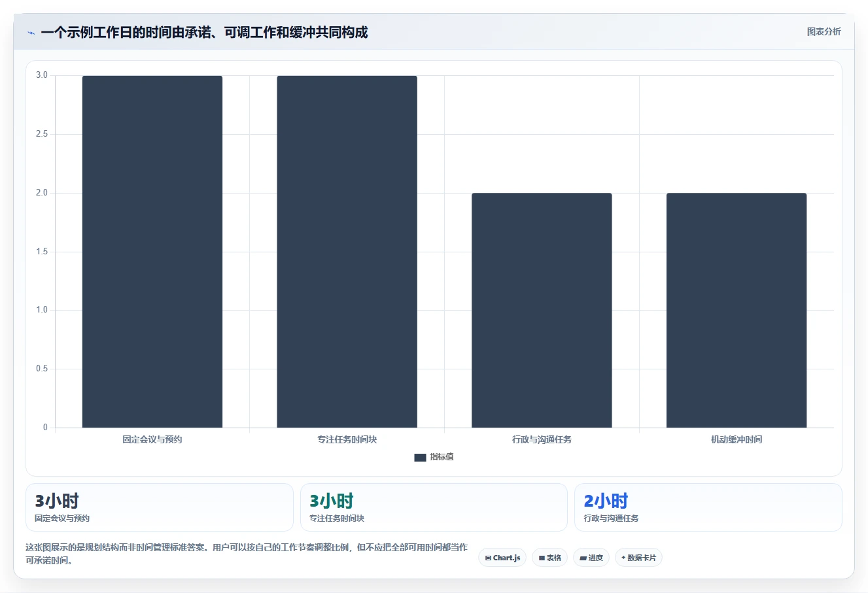Click the x-axis label 行政与沟通任务
Screen dimensions: 868x593
pos(542,439)
